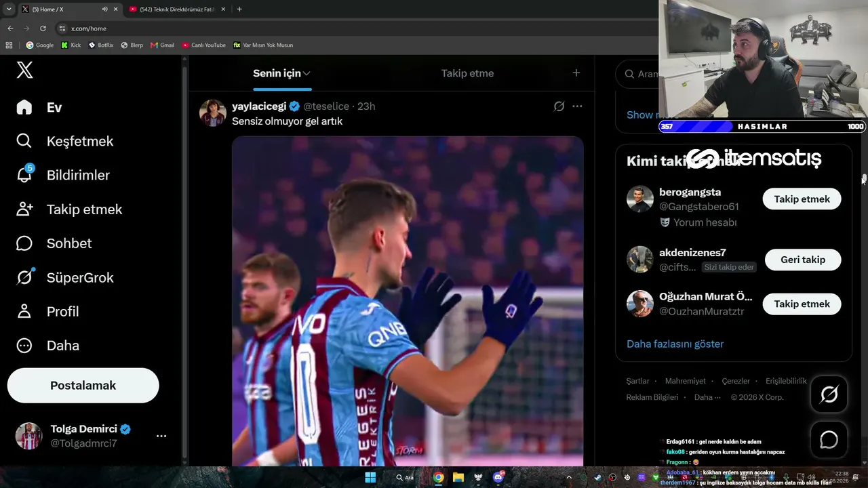Open a new browser tab
Screen dimensions: 868x488
(x=239, y=9)
